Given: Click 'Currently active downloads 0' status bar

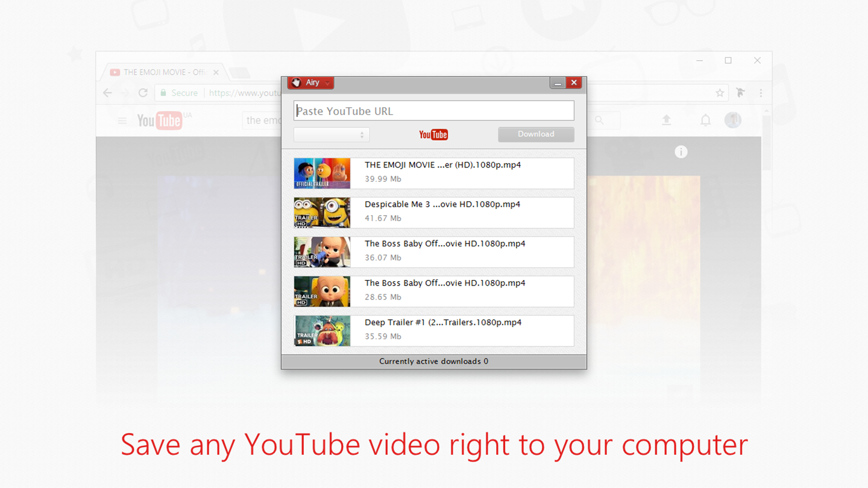Looking at the screenshot, I should (434, 361).
